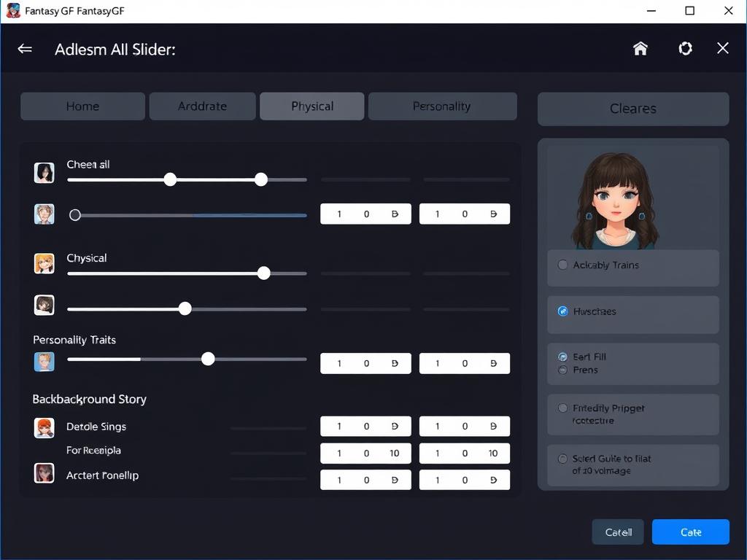
Task: Select the Hvschaes radio option
Action: pyautogui.click(x=562, y=311)
